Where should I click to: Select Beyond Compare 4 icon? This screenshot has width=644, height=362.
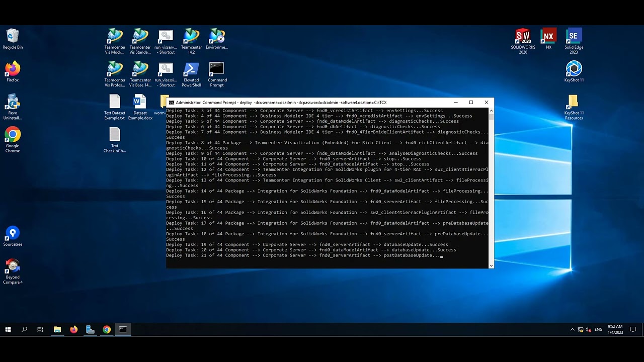(x=13, y=271)
